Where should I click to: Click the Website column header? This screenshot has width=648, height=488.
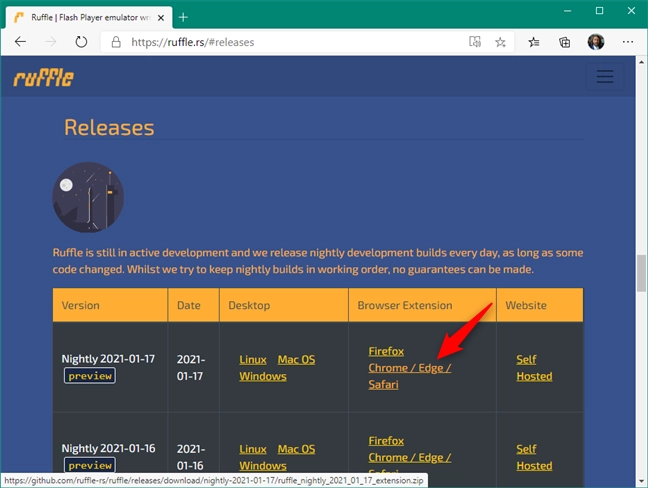tap(540, 305)
